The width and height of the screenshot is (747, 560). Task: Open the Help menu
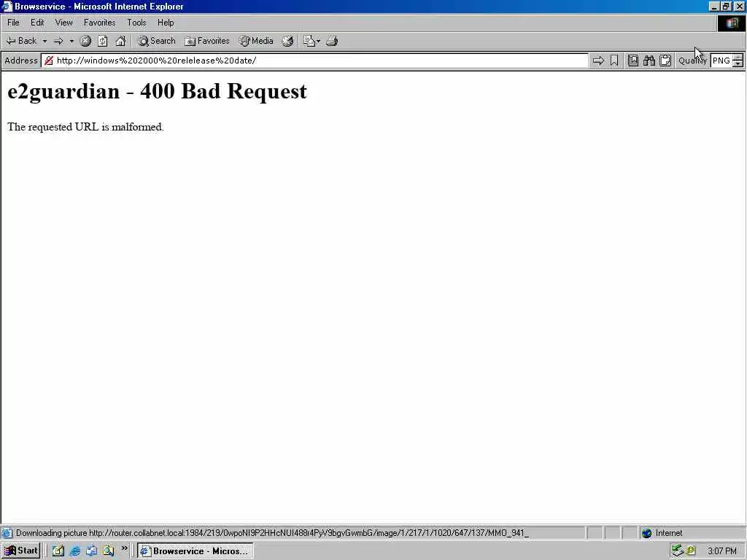(x=166, y=23)
